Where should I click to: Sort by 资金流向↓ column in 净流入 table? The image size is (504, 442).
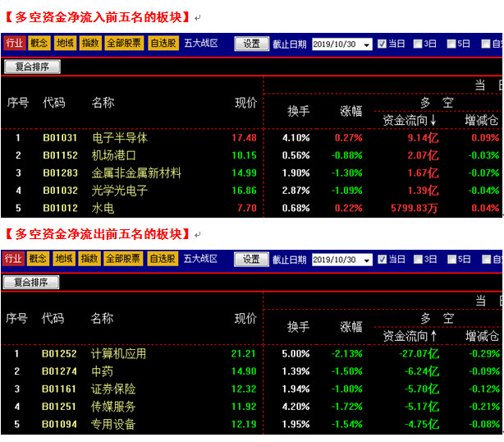point(410,120)
